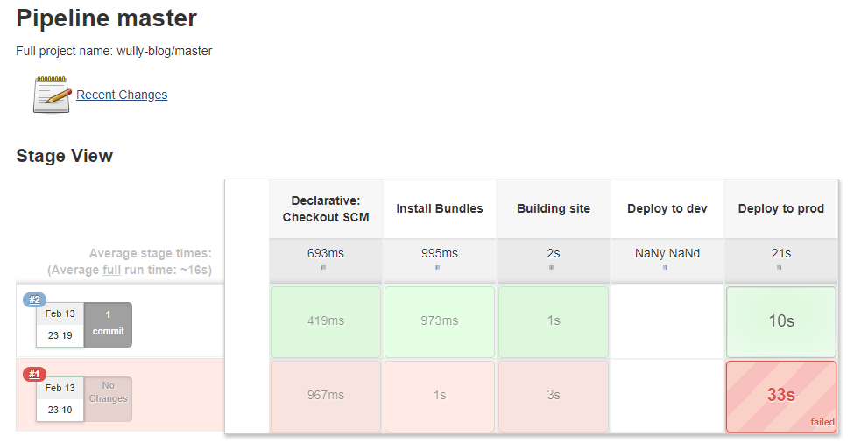Click the 419ms Checkout SCM stage cell

pos(326,321)
